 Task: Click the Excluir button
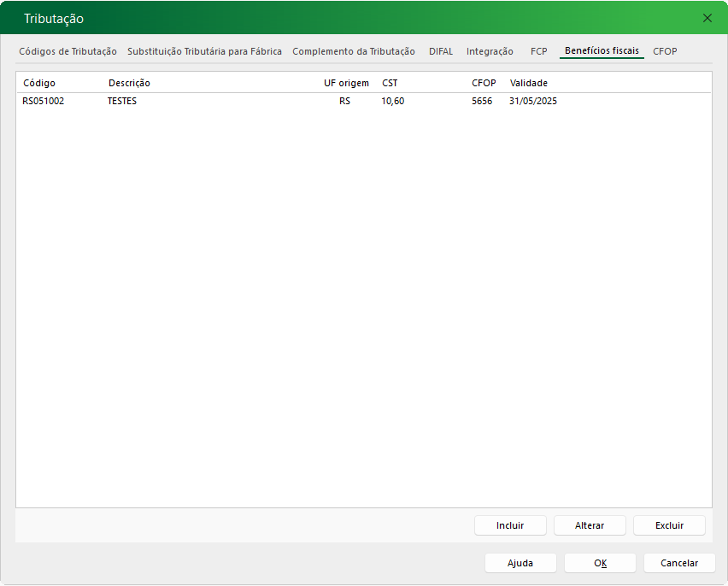(669, 525)
